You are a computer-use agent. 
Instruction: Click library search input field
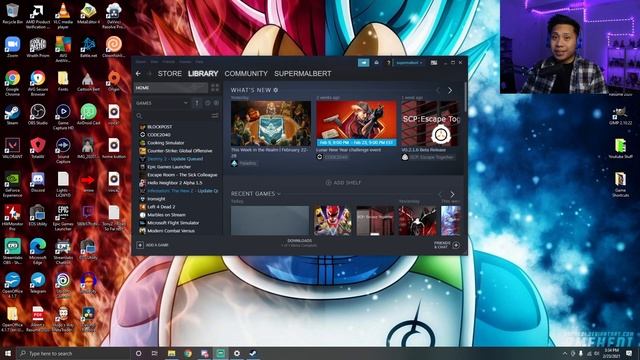pyautogui.click(x=172, y=116)
